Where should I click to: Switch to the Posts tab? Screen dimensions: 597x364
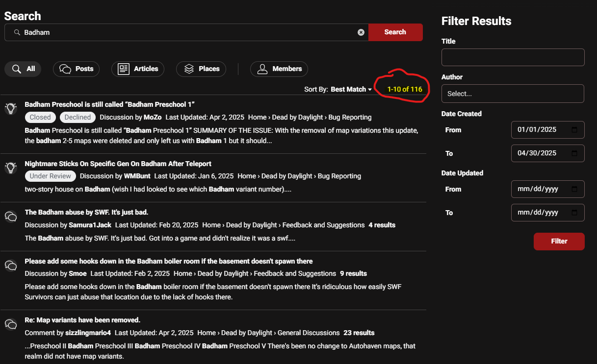[76, 69]
